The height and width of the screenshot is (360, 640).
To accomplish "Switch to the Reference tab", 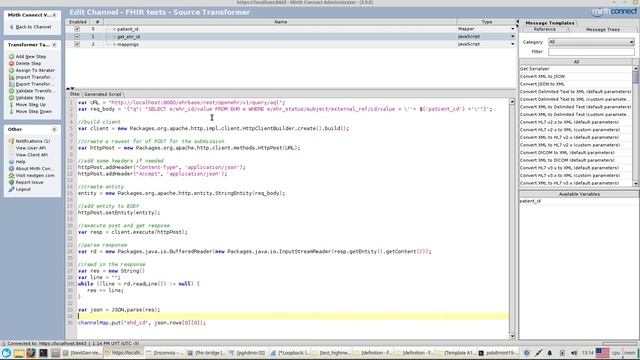I will 545,30.
